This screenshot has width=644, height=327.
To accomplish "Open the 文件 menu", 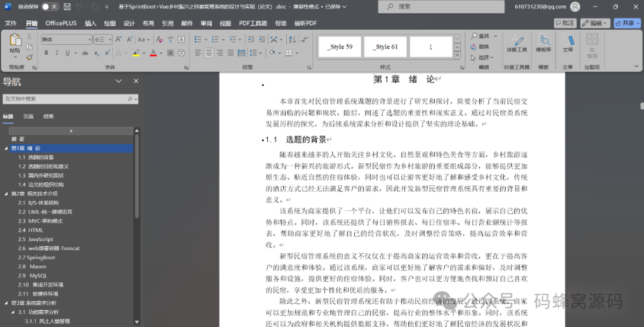I will coord(11,23).
